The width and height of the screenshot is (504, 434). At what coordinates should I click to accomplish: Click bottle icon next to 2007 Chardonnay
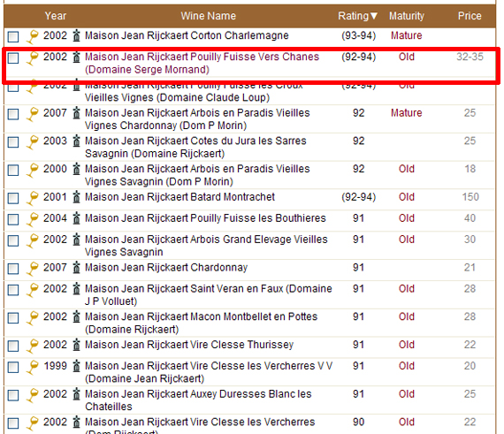pyautogui.click(x=76, y=268)
